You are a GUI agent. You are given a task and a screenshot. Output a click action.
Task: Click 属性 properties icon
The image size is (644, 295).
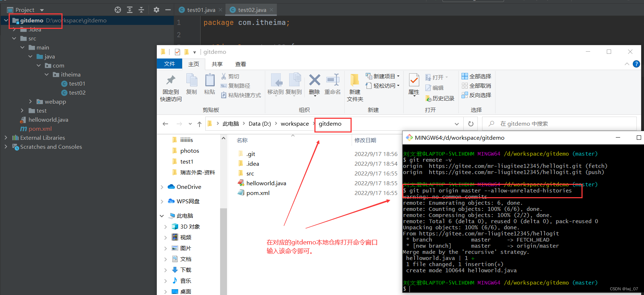coord(414,80)
